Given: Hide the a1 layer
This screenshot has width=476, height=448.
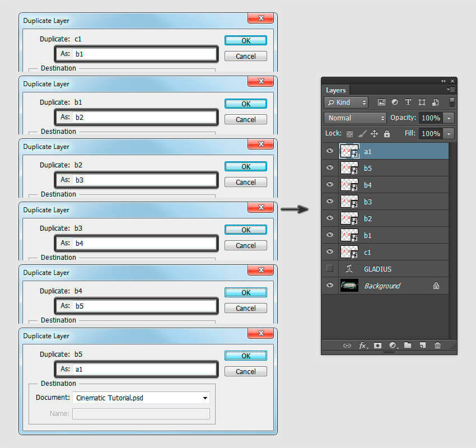Looking at the screenshot, I should click(x=330, y=151).
